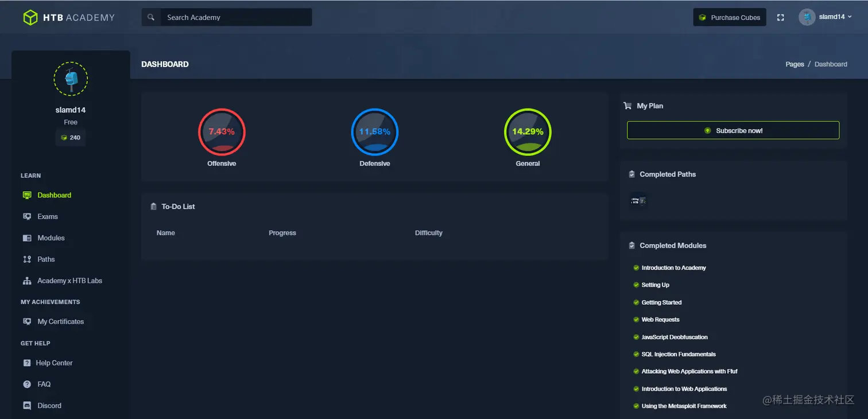Click the Difficulty column header
The width and height of the screenshot is (868, 419).
pyautogui.click(x=429, y=233)
